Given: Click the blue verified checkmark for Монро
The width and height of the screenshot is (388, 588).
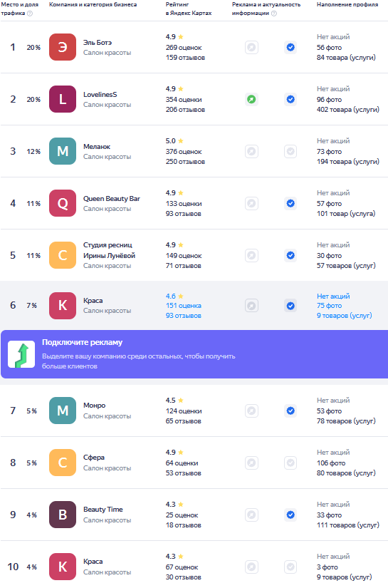Looking at the screenshot, I should 290,411.
